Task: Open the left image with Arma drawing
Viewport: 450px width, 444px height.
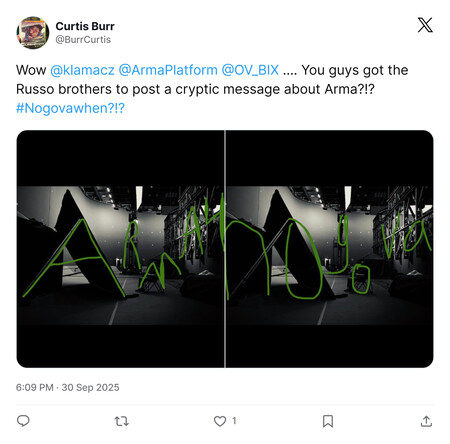Action: [120, 249]
